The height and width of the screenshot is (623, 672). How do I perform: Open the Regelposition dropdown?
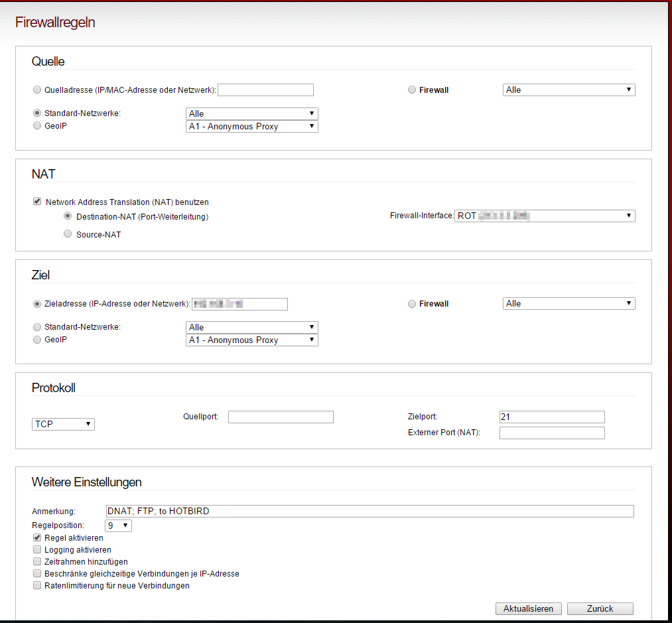click(119, 525)
